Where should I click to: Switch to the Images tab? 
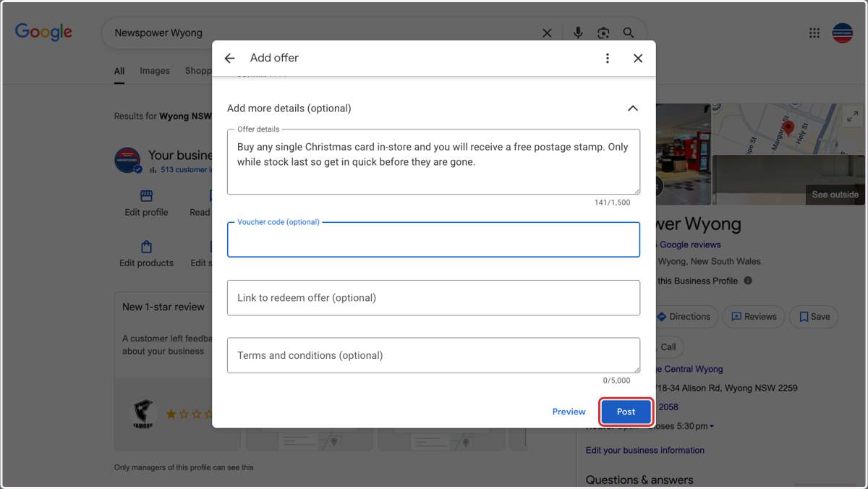(x=155, y=71)
